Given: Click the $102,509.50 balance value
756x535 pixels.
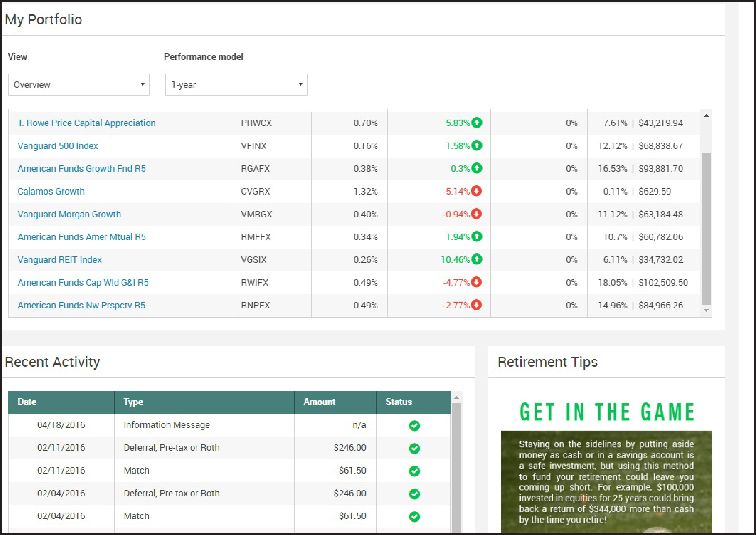Looking at the screenshot, I should coord(663,282).
